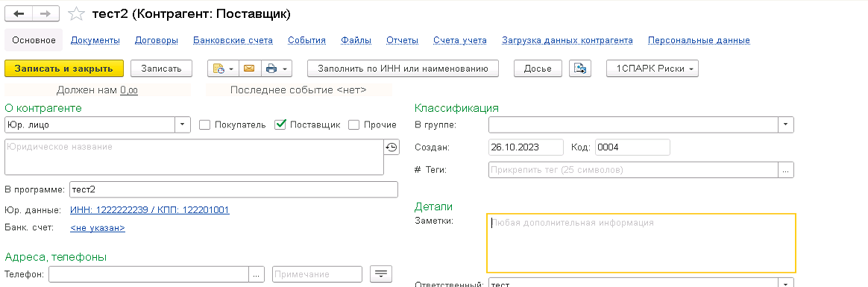Click the Адреса, телефоны section header
The image size is (868, 287).
pos(56,256)
